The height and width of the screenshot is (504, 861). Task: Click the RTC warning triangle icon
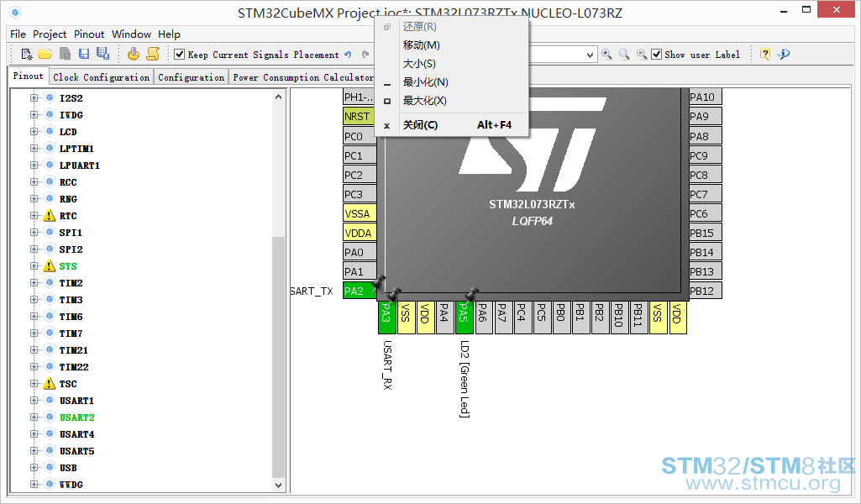click(50, 216)
